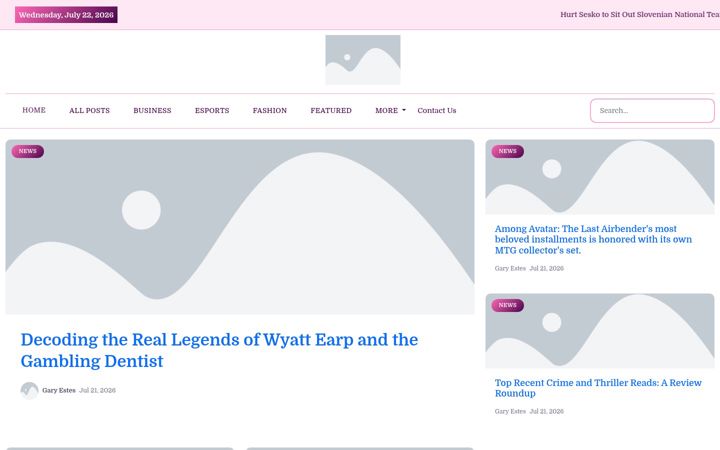Click author Gary Estes under Crime Thriller article

click(510, 411)
